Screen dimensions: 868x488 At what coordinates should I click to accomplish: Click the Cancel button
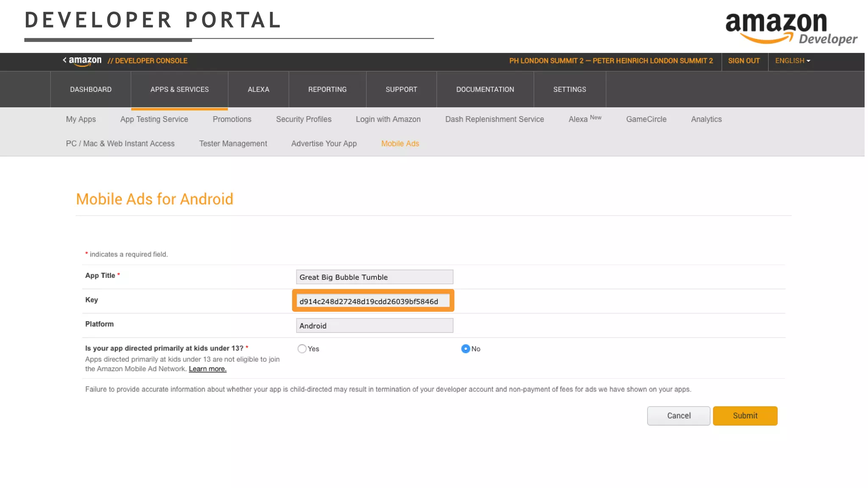pyautogui.click(x=678, y=416)
